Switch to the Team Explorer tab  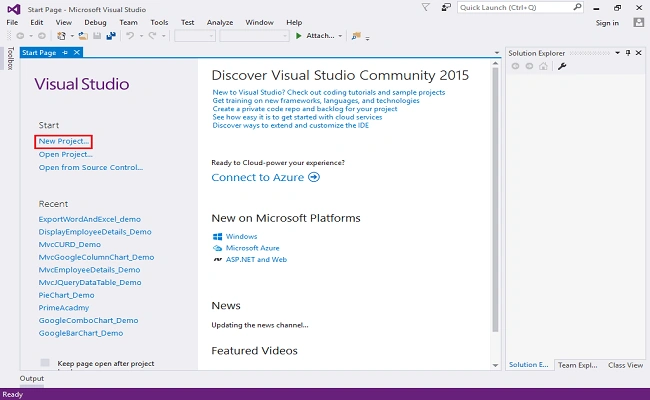tap(577, 365)
